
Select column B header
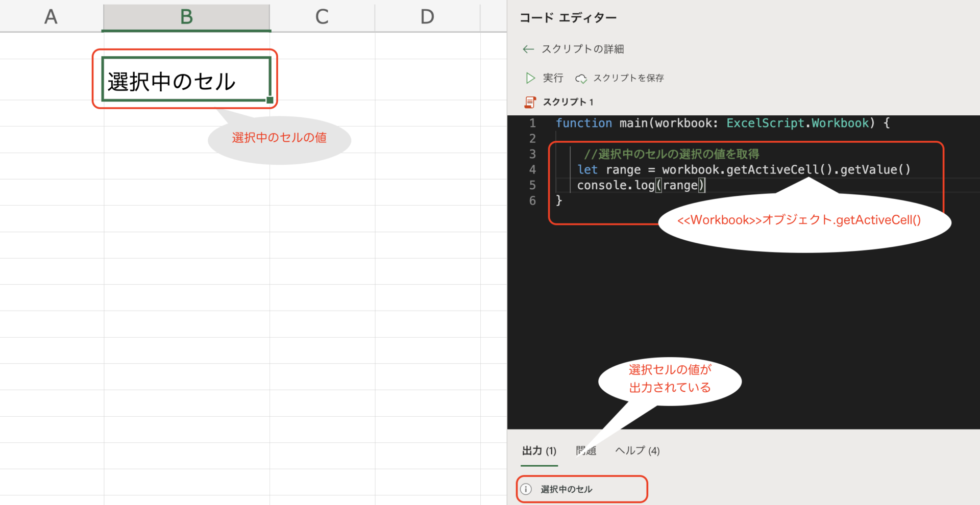coord(186,17)
